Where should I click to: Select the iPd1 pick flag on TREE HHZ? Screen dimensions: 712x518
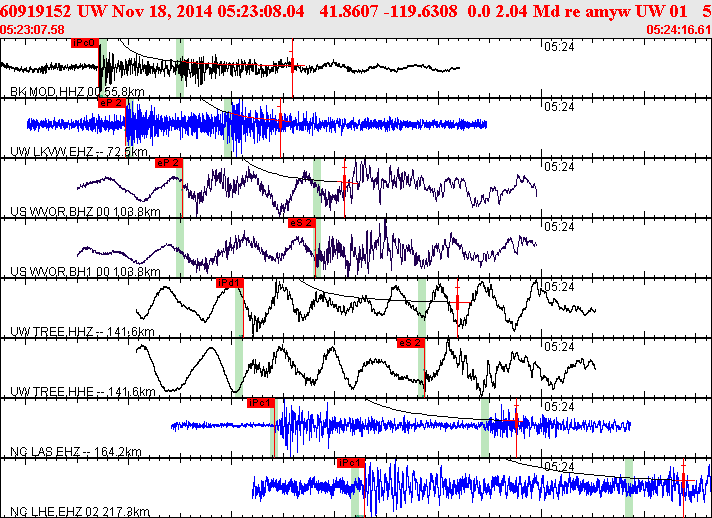pyautogui.click(x=230, y=283)
